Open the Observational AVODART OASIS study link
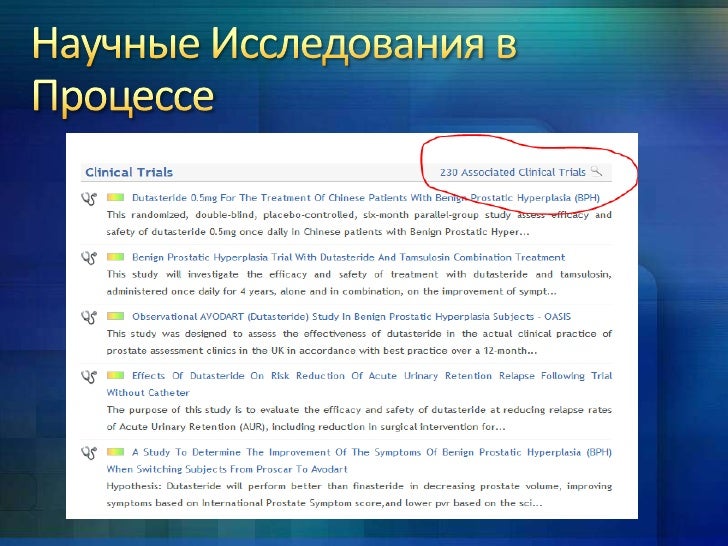 pyautogui.click(x=351, y=317)
